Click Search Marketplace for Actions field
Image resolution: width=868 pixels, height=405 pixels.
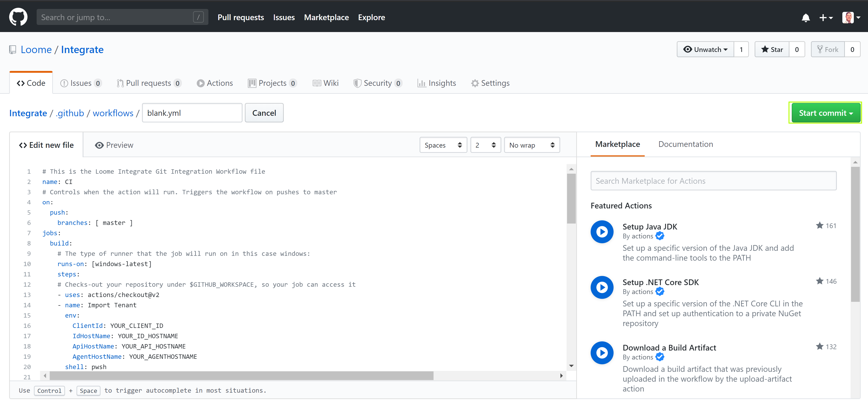click(713, 181)
